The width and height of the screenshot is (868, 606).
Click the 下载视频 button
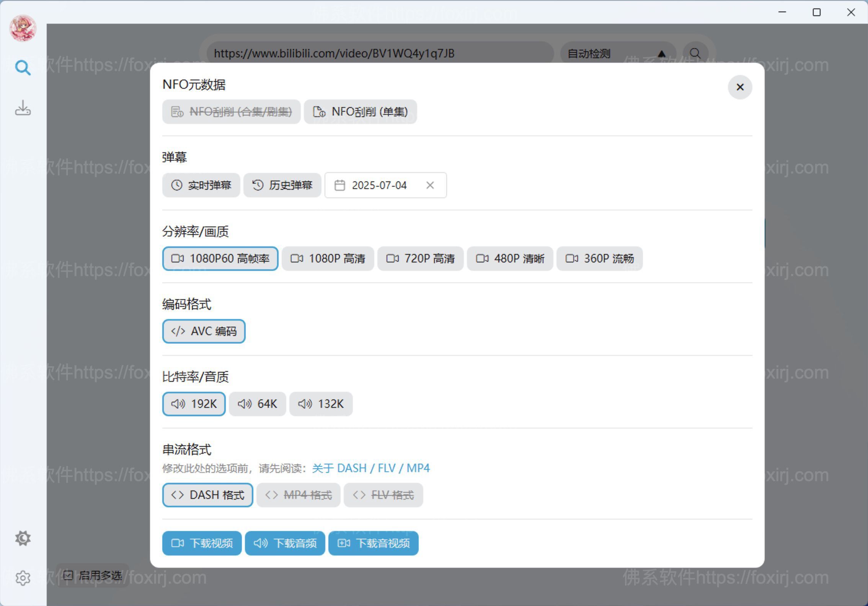[202, 543]
